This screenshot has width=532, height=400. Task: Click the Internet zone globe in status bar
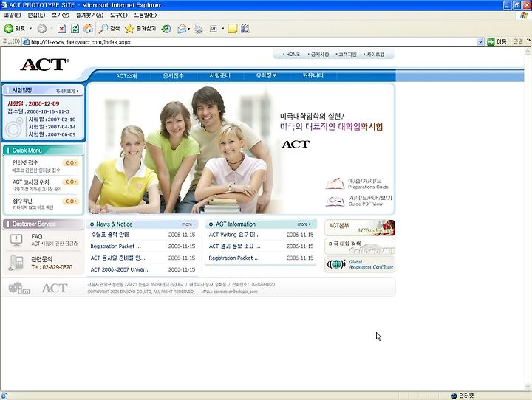454,396
